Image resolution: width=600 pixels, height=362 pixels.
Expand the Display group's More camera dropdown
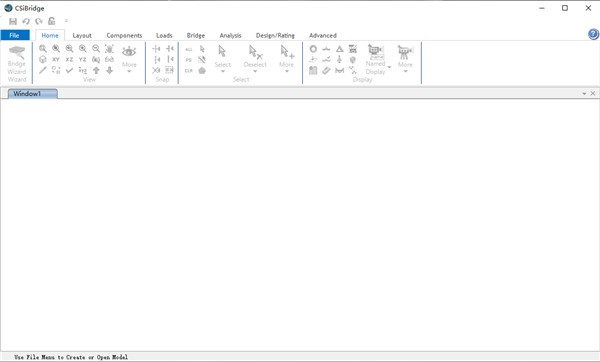pyautogui.click(x=405, y=59)
